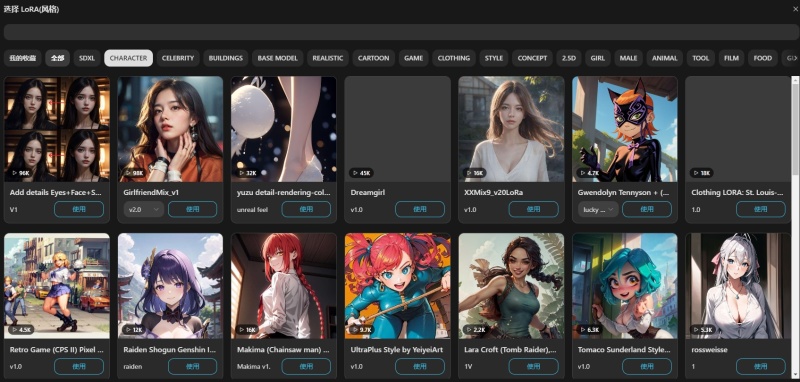Image resolution: width=800 pixels, height=382 pixels.
Task: Open the BASE MODEL category
Action: coord(278,58)
